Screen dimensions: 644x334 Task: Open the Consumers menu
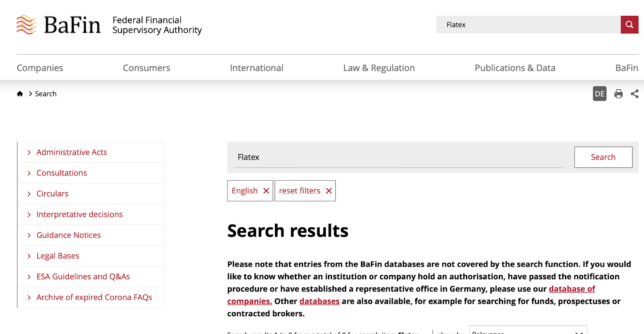pos(147,68)
